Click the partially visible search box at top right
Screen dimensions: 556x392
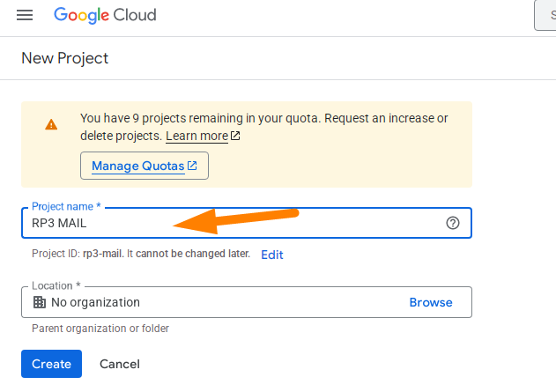point(545,16)
